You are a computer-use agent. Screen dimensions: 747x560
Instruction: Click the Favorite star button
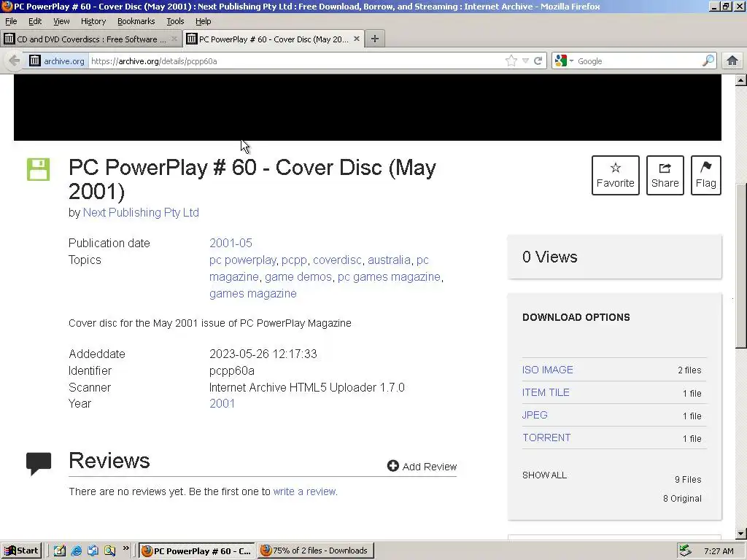pyautogui.click(x=616, y=175)
